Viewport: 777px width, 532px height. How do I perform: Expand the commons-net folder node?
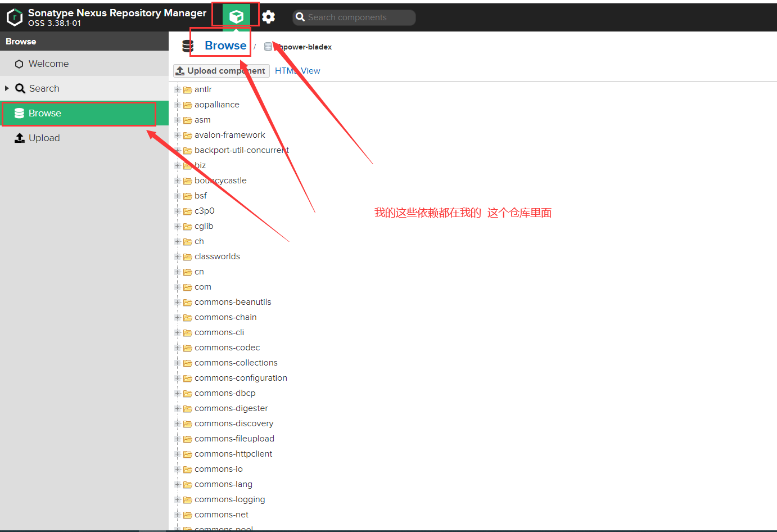tap(178, 515)
